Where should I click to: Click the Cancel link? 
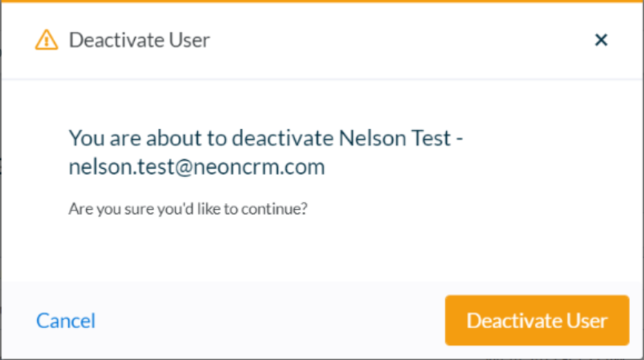[x=66, y=321]
